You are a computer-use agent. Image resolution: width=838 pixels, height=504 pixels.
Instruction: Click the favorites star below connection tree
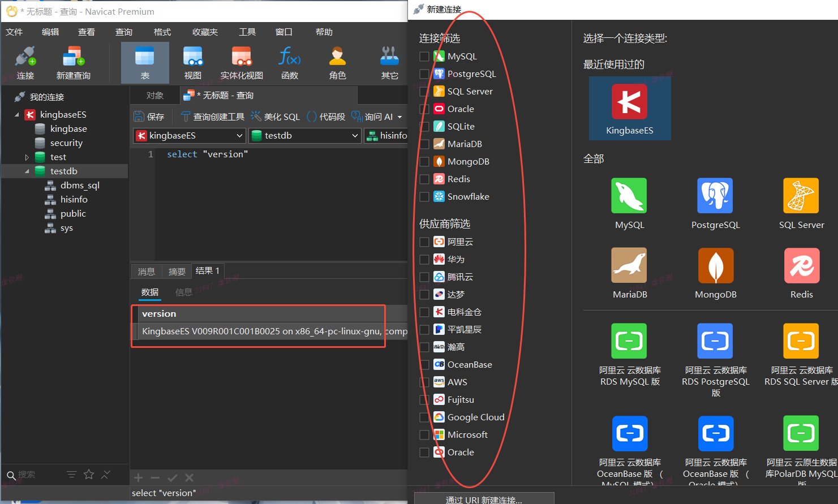point(89,475)
